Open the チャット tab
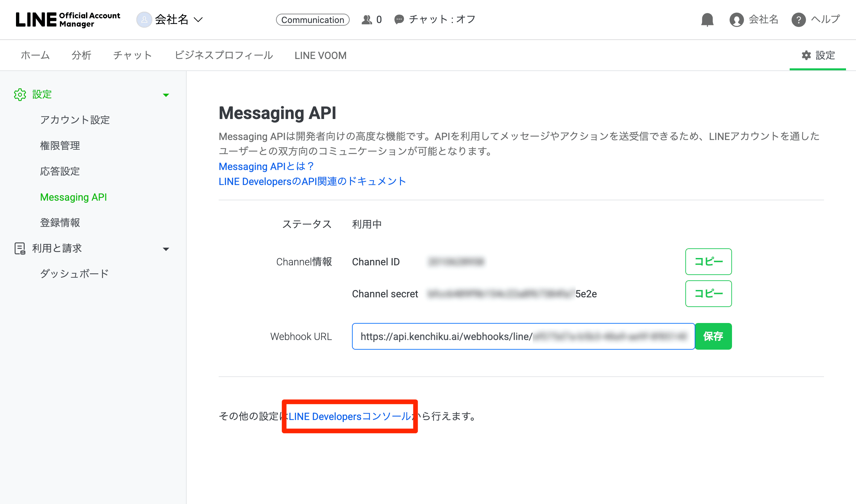 point(133,55)
